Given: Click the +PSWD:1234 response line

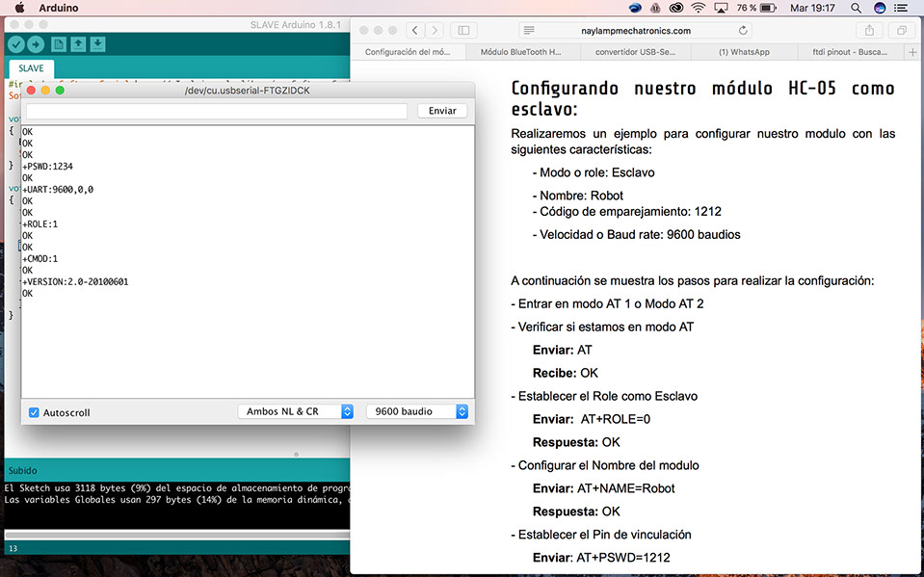Looking at the screenshot, I should tap(48, 167).
